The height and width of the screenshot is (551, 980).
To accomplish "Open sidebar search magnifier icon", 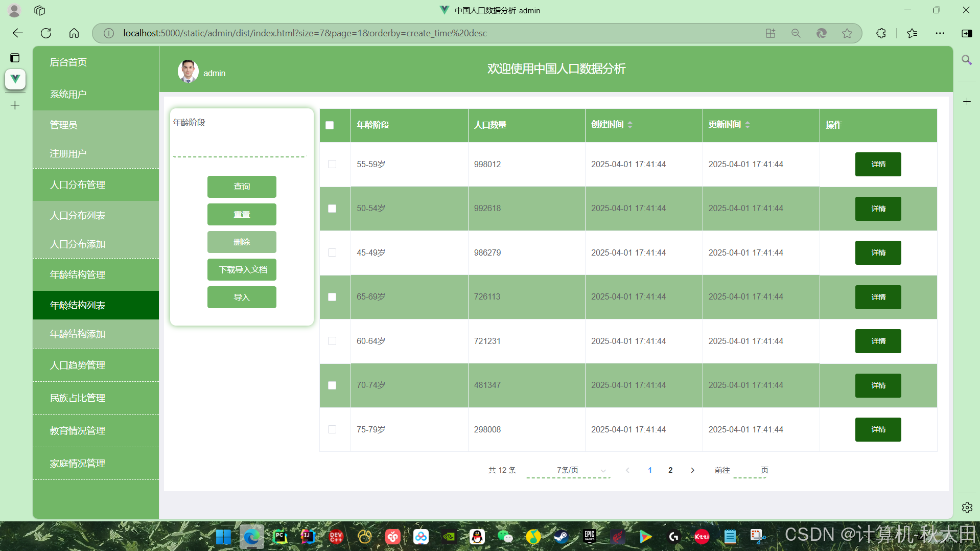I will click(x=967, y=60).
